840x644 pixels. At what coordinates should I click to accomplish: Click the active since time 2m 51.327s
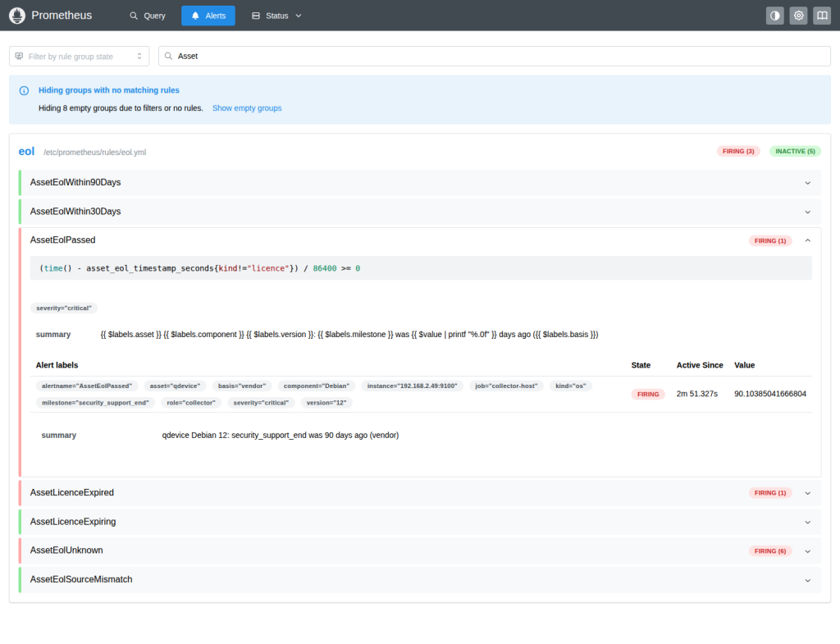(x=696, y=394)
